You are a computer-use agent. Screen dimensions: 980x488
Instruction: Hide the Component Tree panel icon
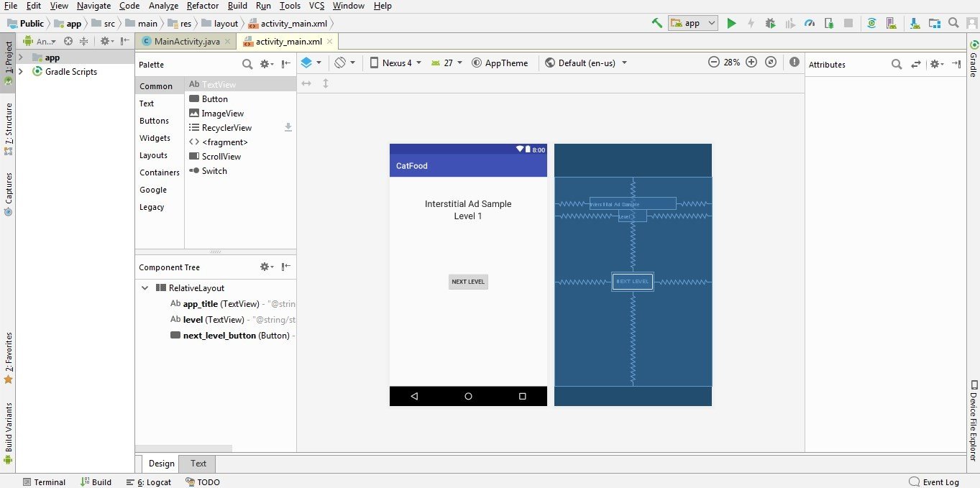tap(286, 267)
